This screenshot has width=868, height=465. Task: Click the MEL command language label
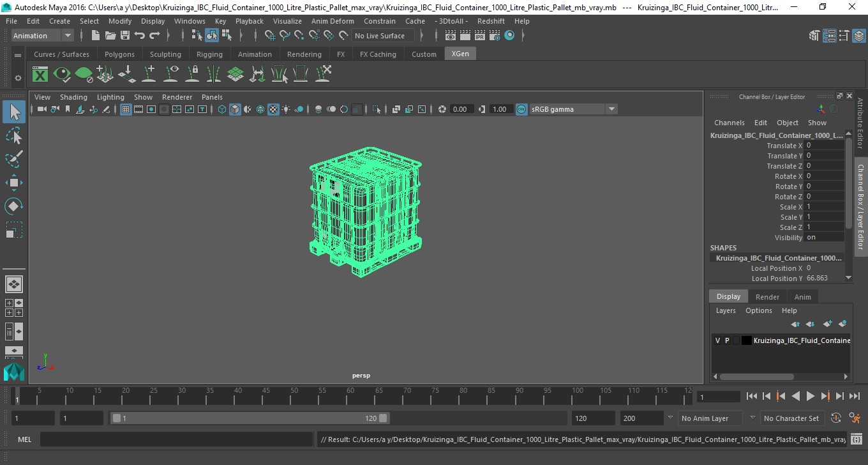tap(24, 439)
